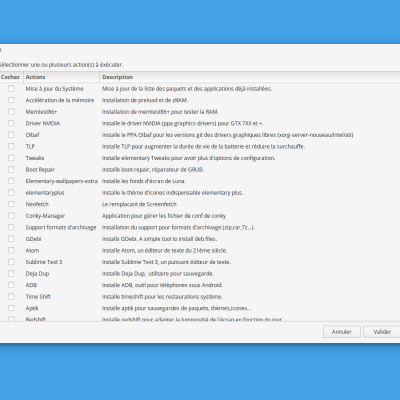Image resolution: width=400 pixels, height=400 pixels.
Task: Click the Cochez column header
Action: click(x=11, y=77)
